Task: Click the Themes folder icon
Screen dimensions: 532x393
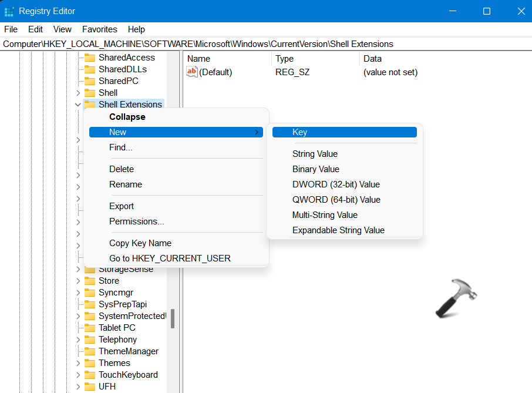Action: tap(89, 363)
